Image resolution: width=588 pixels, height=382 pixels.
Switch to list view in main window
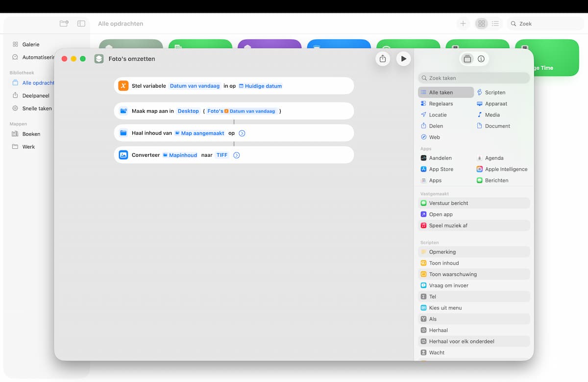[x=495, y=24]
